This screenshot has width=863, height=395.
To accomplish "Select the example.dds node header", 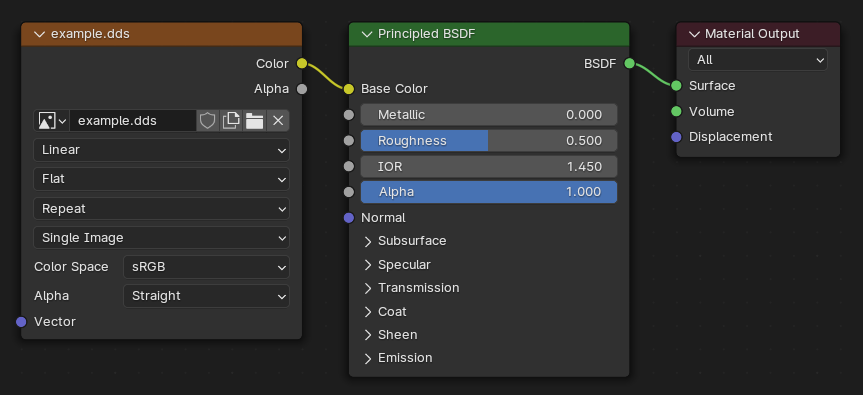I will [161, 34].
